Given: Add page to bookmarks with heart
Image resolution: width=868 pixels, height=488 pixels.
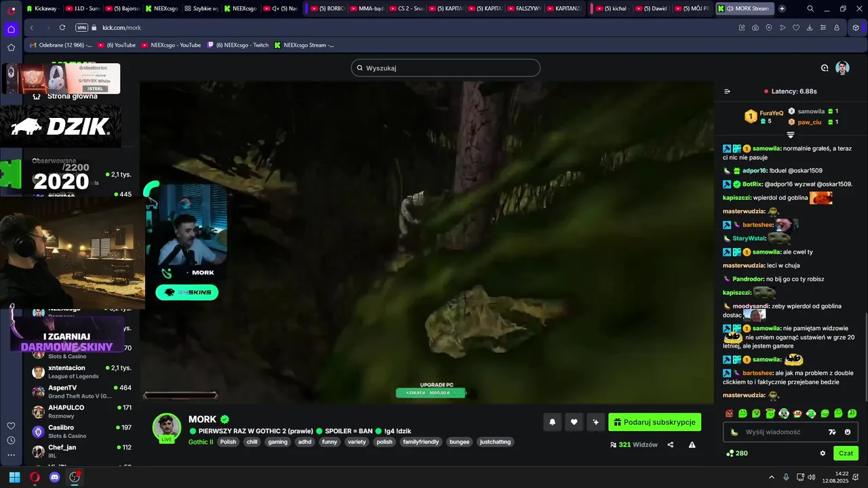Looking at the screenshot, I should click(796, 28).
